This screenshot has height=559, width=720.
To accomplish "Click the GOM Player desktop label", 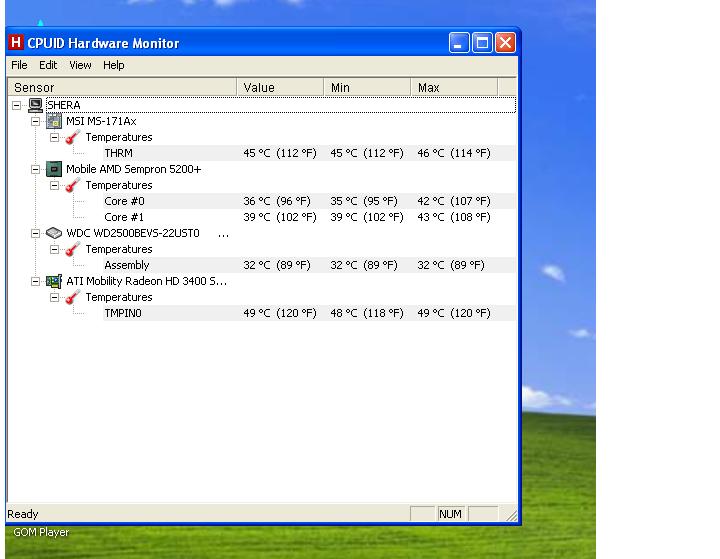I will pos(41,532).
